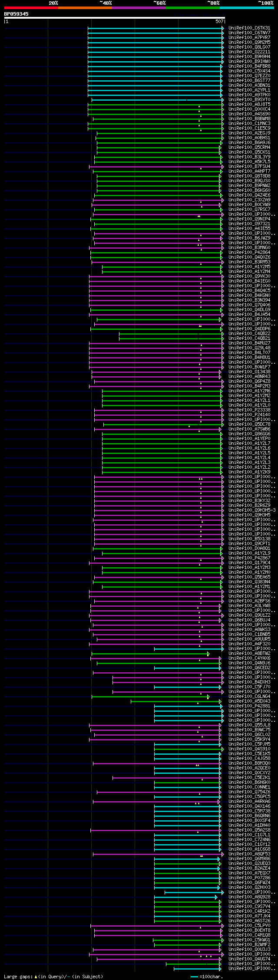Open hit UniRef100_O22211

coord(249,52)
